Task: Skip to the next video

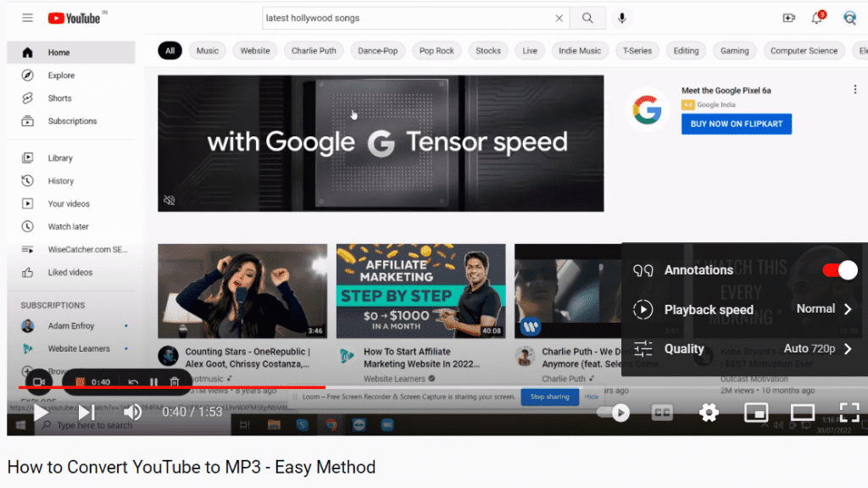Action: (x=86, y=413)
